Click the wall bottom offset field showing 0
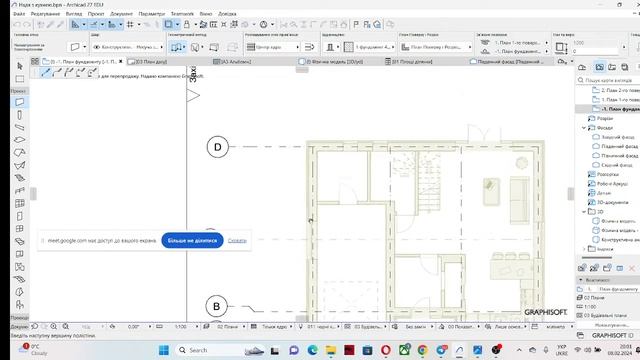The image size is (640, 360). click(596, 52)
